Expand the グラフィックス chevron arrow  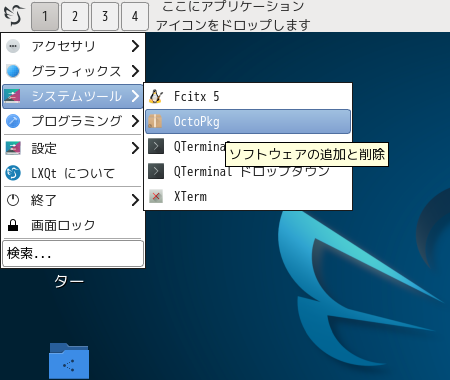pos(135,71)
